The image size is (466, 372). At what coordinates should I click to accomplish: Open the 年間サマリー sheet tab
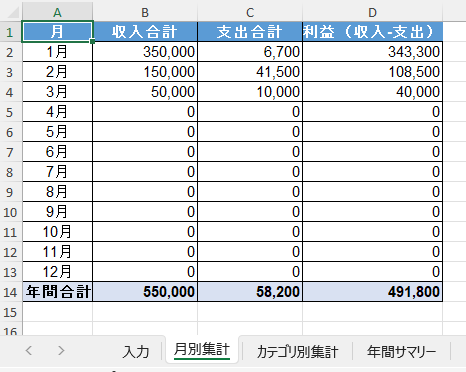pos(401,351)
